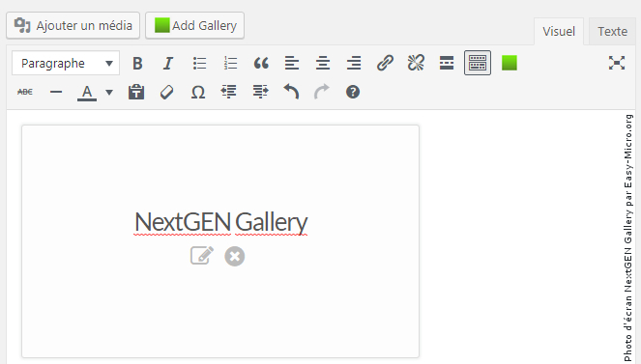
Task: Insert a horizontal line
Action: pyautogui.click(x=56, y=93)
